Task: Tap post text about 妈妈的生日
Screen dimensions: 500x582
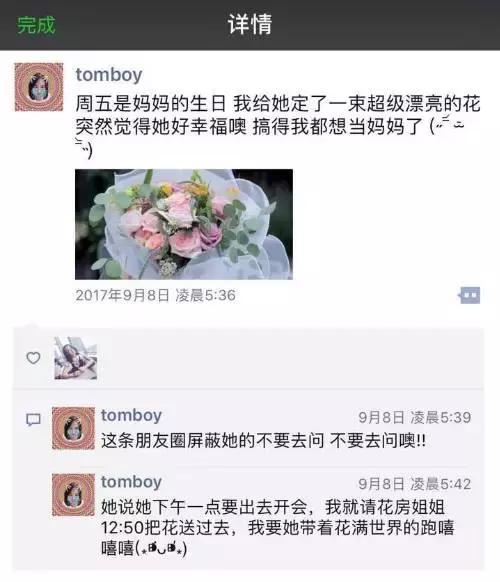Action: tap(278, 115)
